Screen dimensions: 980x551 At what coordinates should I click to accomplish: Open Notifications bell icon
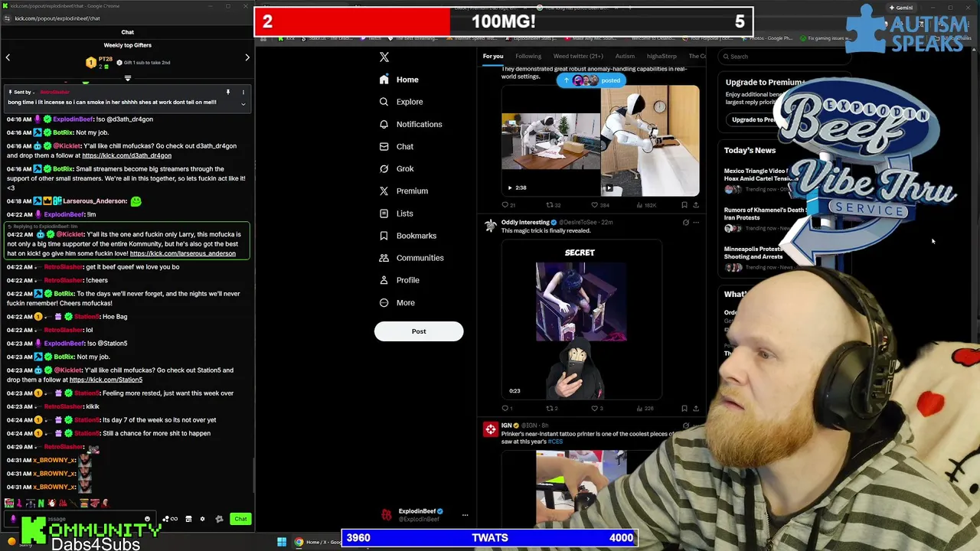(384, 124)
